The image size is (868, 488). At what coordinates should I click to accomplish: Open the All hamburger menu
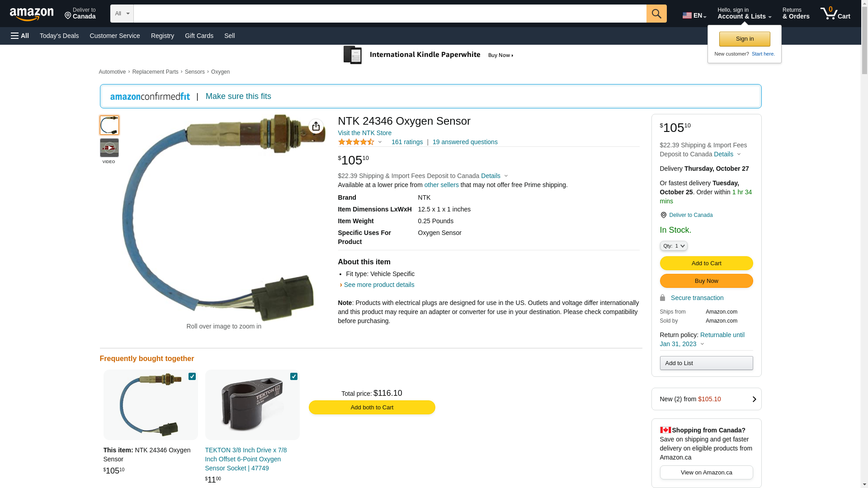click(x=20, y=36)
